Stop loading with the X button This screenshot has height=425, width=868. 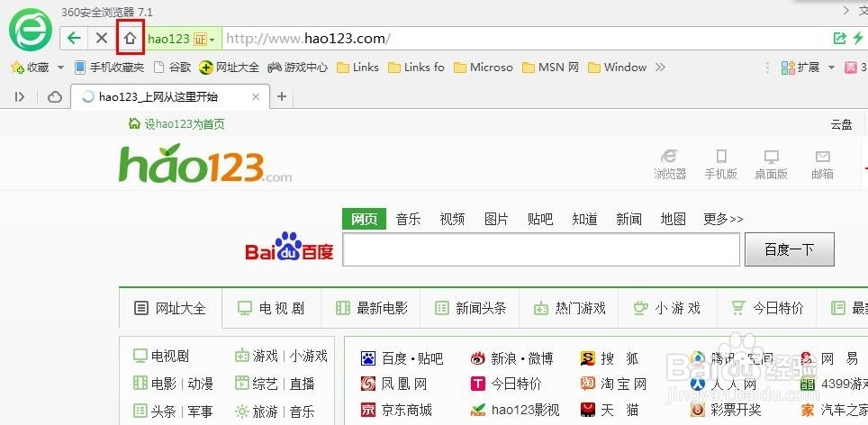click(102, 38)
